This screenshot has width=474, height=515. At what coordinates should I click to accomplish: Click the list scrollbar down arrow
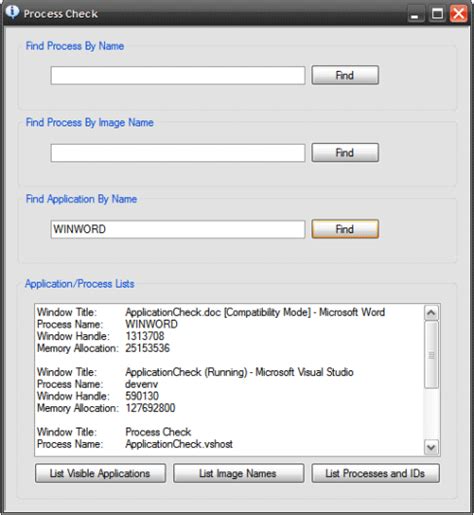pyautogui.click(x=431, y=447)
